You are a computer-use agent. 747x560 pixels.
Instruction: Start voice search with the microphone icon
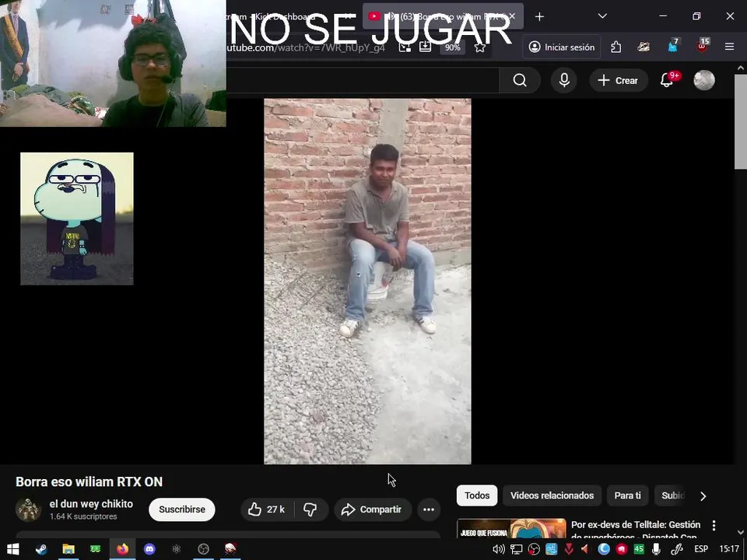click(564, 80)
